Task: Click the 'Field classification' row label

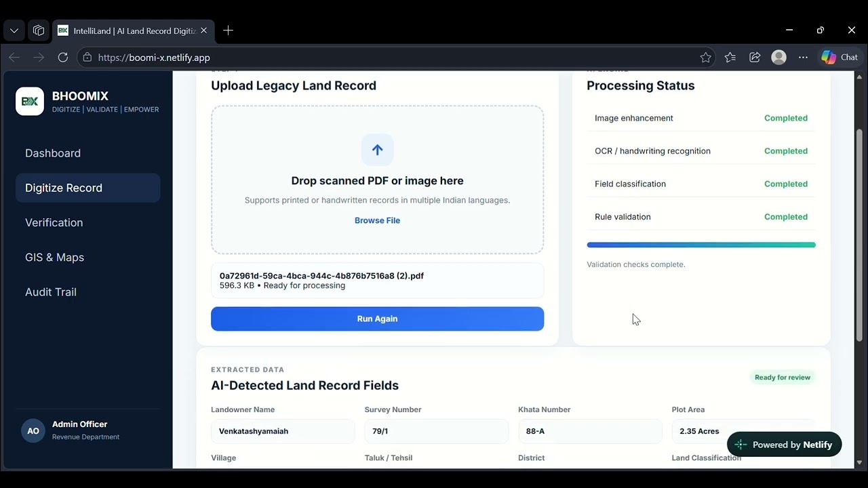Action: 631,184
